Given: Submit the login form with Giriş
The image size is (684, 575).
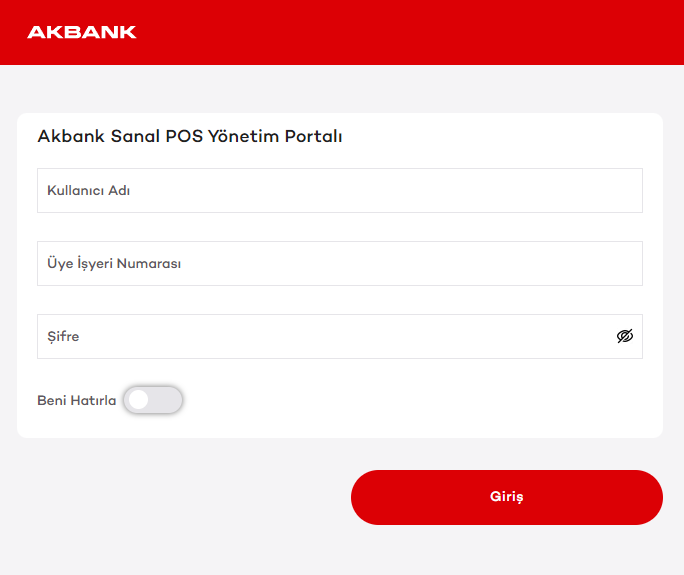Looking at the screenshot, I should (506, 497).
